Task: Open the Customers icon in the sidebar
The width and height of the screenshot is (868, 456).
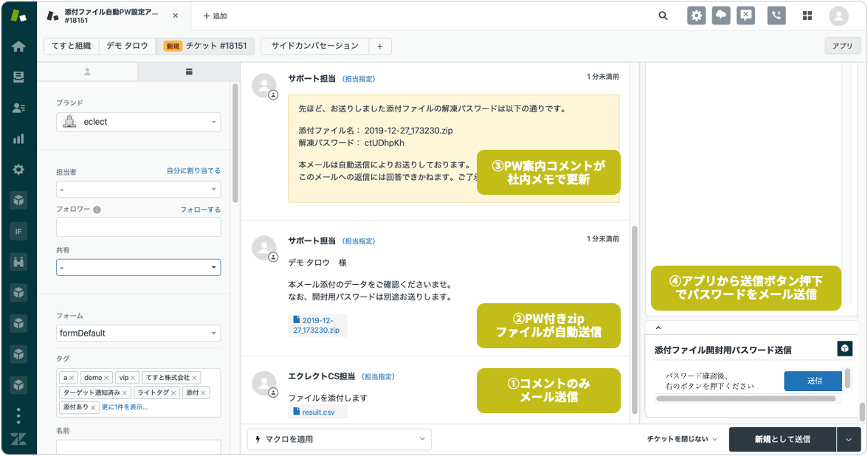Action: click(18, 108)
